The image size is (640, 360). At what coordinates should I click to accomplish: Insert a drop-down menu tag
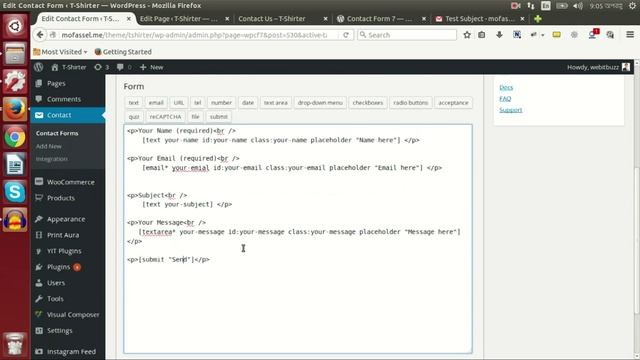[320, 103]
